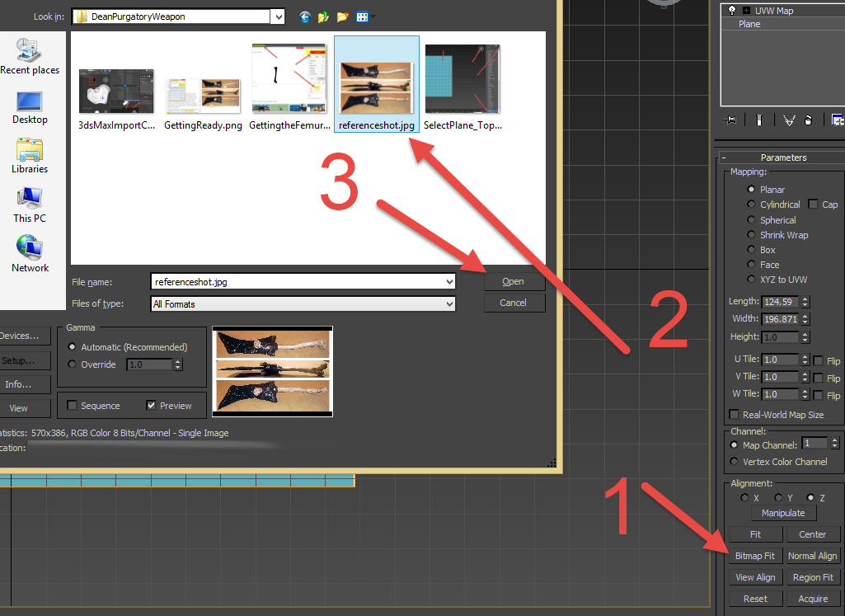Click the U Tile value field
Viewport: 845px width, 616px height.
click(x=781, y=360)
